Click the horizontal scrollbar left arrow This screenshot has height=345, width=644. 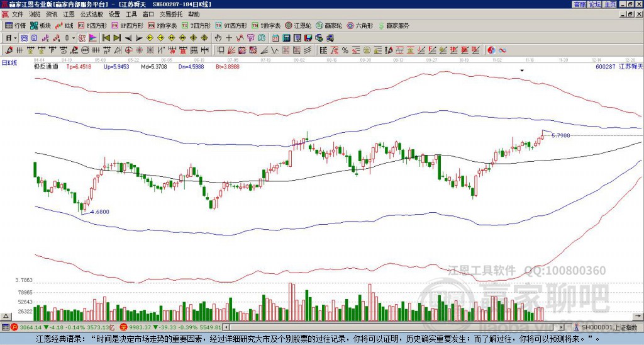226,327
